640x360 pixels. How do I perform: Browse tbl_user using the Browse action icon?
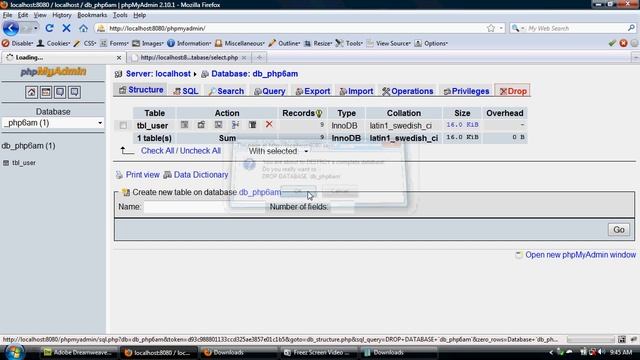pos(184,125)
